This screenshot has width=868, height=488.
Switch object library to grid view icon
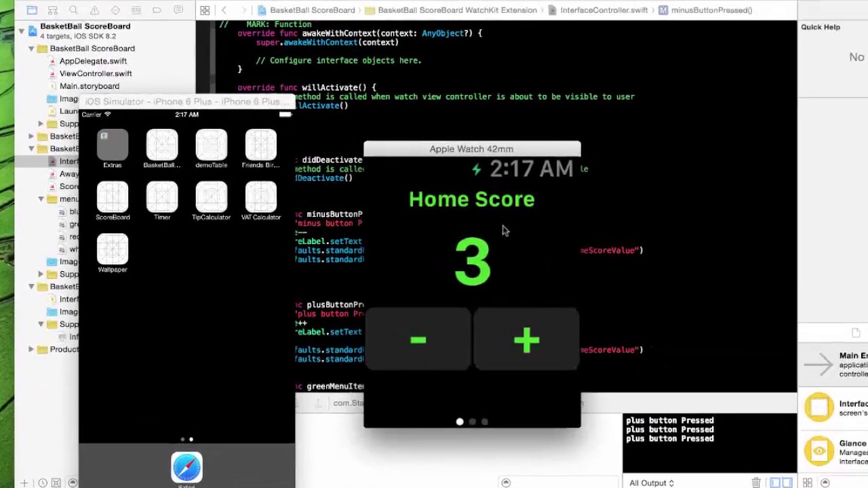click(x=808, y=483)
